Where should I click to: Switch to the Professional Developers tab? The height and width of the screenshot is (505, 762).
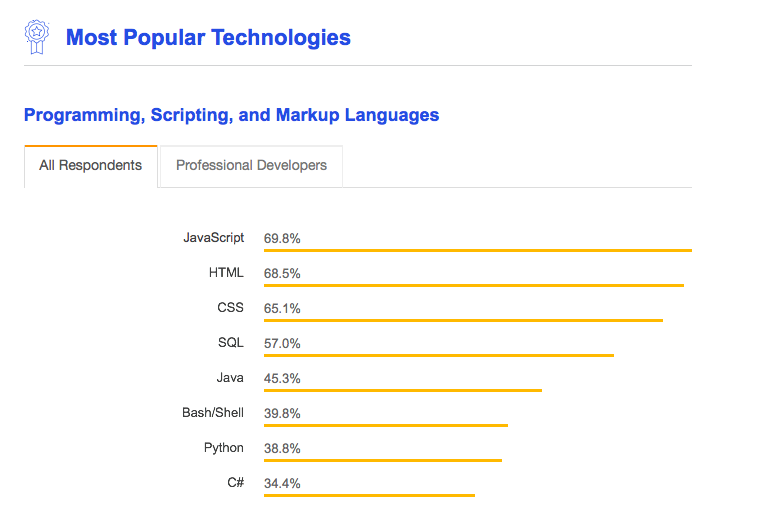tap(251, 166)
